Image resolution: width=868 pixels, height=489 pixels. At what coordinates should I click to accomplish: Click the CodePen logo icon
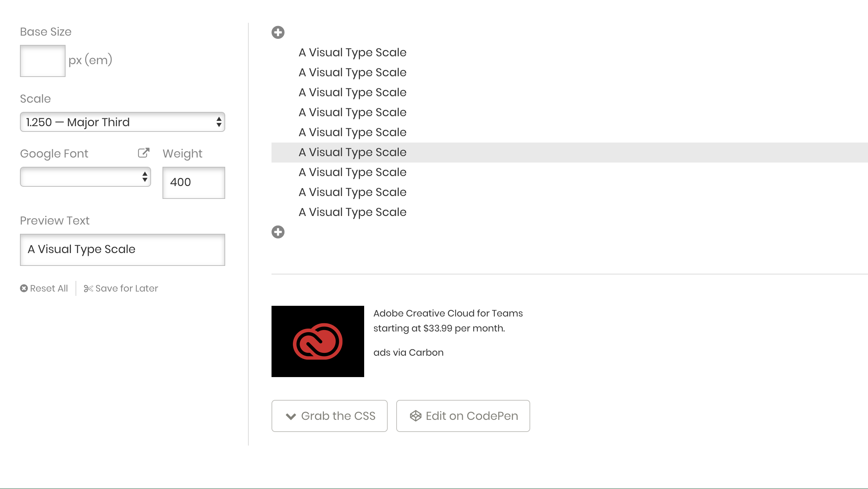(415, 416)
